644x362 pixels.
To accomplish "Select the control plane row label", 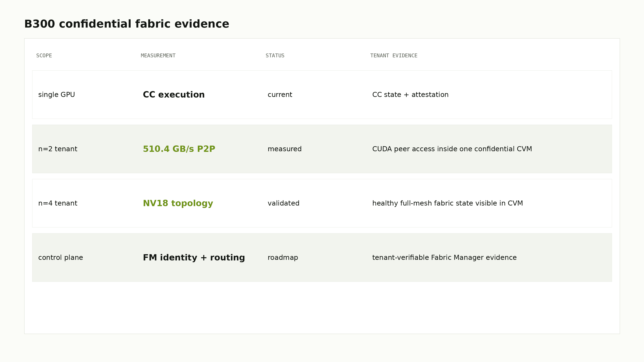I will pos(61,258).
